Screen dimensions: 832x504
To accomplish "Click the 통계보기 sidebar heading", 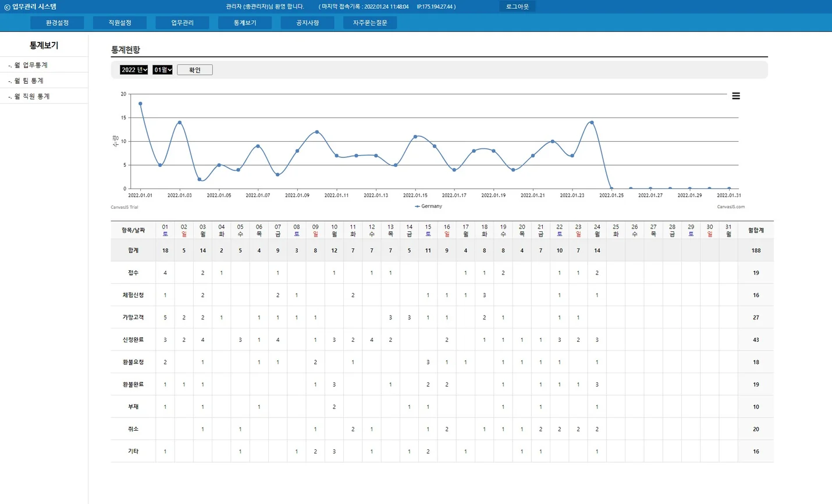I will pyautogui.click(x=44, y=45).
